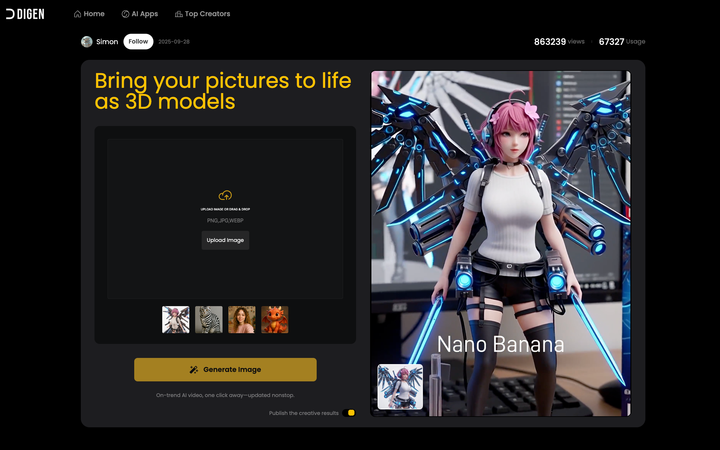Pick the orange dragon sample image
This screenshot has width=720, height=450.
pyautogui.click(x=275, y=319)
